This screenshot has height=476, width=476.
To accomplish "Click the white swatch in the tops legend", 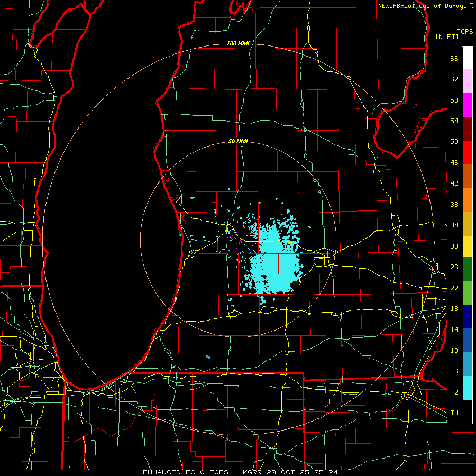I will pos(467,58).
